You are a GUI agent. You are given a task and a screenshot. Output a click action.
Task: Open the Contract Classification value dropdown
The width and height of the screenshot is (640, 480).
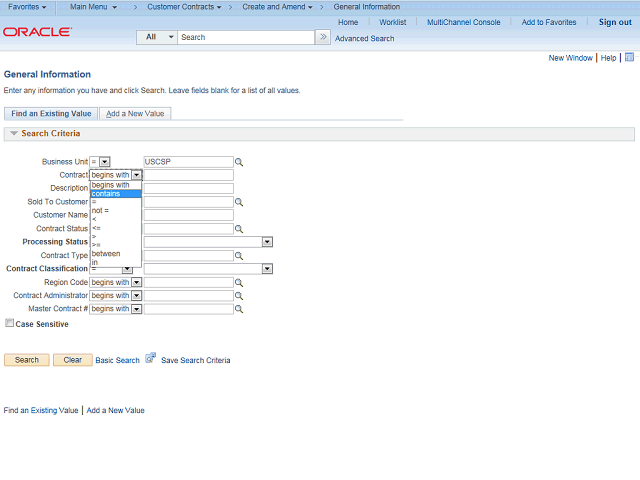click(267, 269)
